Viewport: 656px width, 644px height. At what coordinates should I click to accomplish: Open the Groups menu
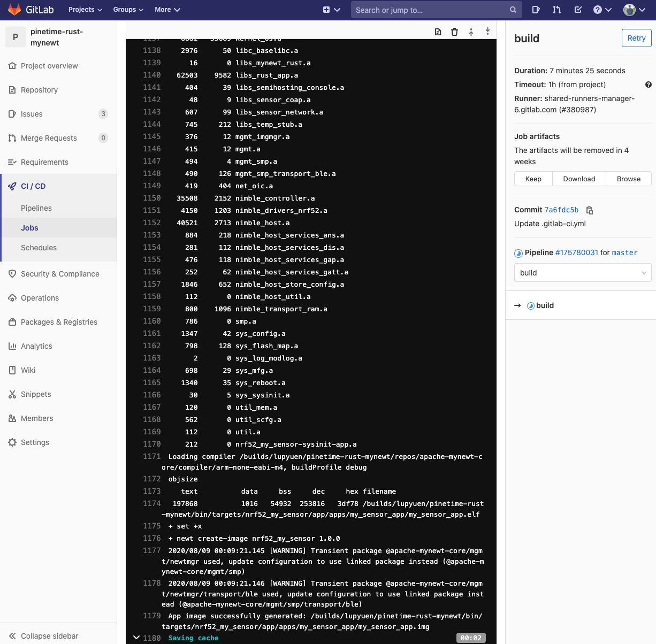click(128, 10)
